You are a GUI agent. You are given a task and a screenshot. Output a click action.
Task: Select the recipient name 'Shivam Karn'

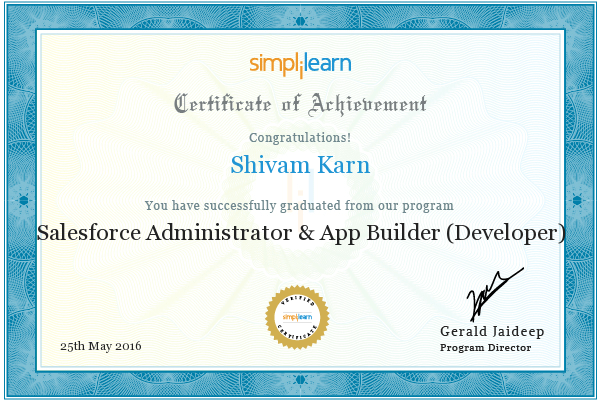tap(300, 165)
